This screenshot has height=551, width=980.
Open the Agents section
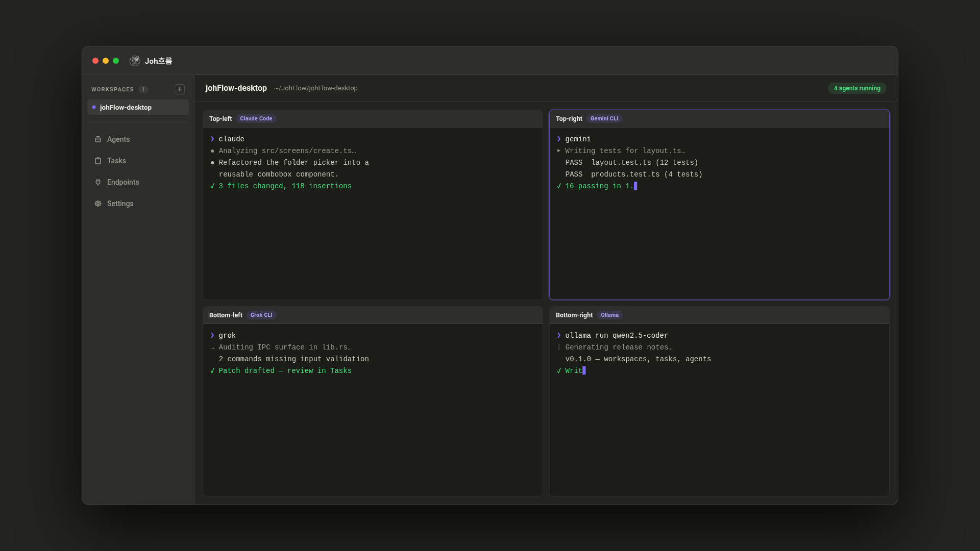[x=138, y=139]
